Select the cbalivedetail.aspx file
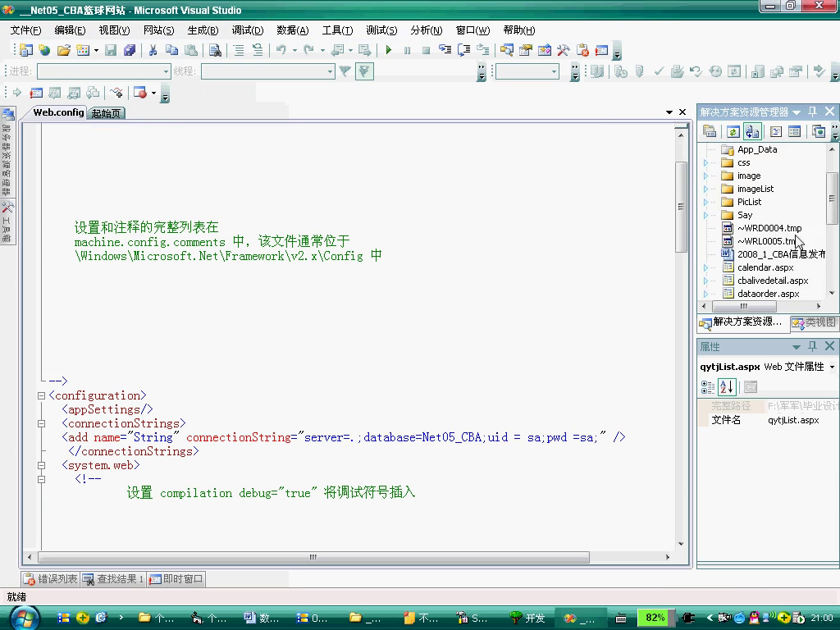 pos(773,281)
